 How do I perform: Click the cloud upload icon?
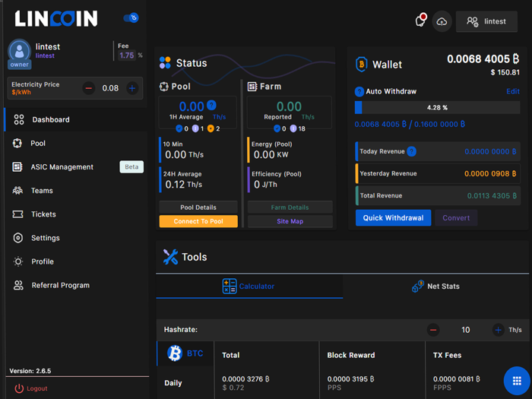[x=442, y=22]
